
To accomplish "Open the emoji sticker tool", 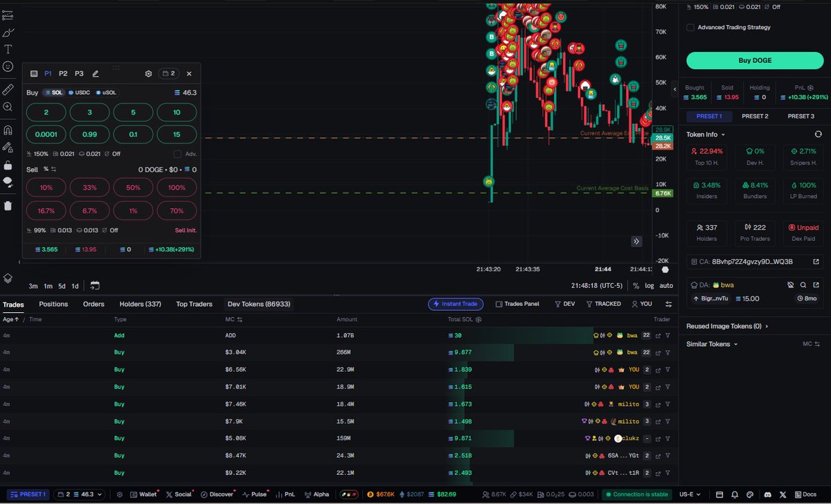I will (8, 66).
